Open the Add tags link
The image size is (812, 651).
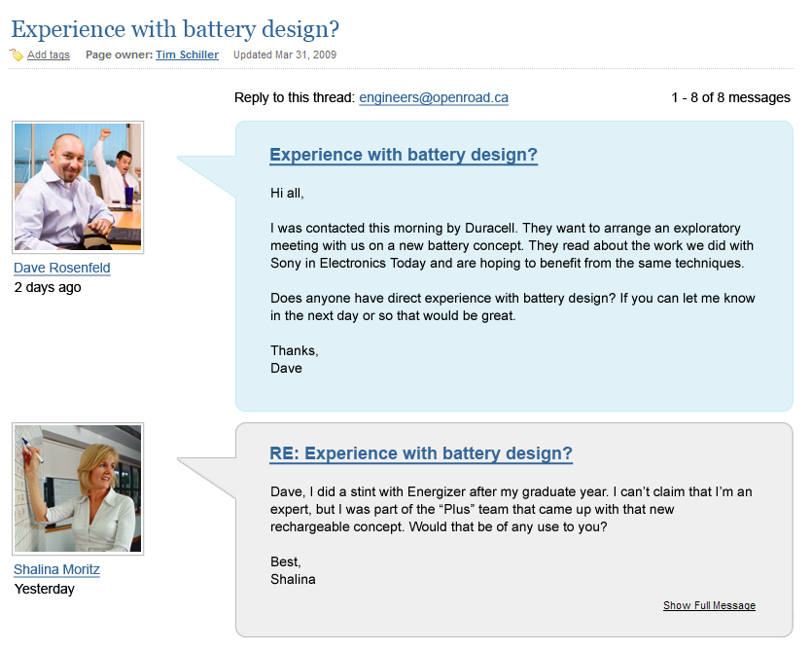tap(49, 55)
